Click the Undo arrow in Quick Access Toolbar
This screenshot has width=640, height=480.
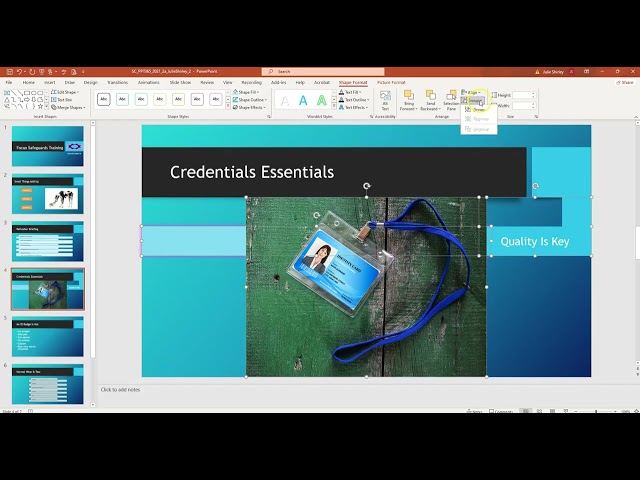(x=19, y=72)
